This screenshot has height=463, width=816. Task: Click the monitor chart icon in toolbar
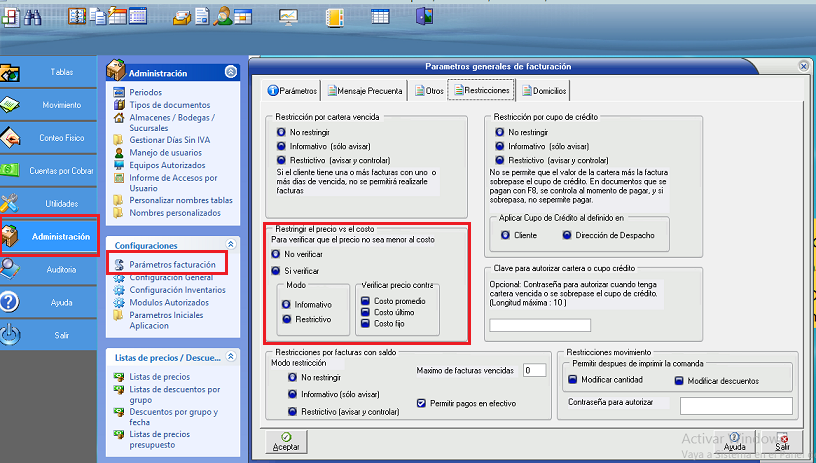[288, 16]
